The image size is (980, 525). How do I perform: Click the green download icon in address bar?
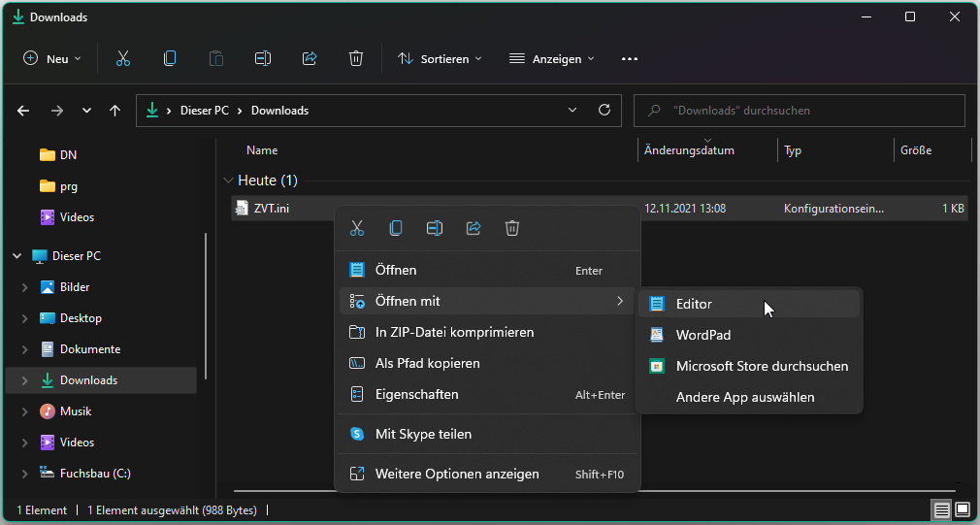click(152, 111)
